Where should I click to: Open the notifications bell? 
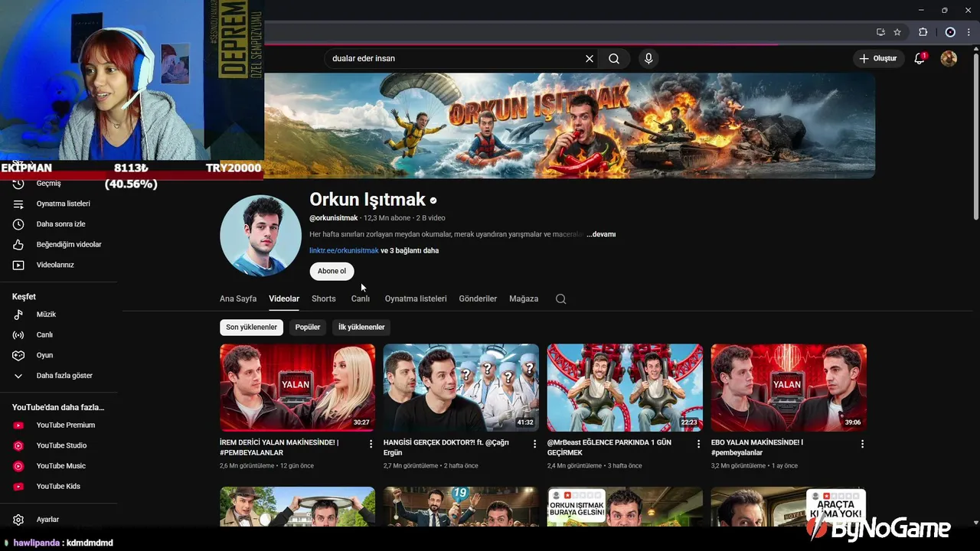[920, 58]
